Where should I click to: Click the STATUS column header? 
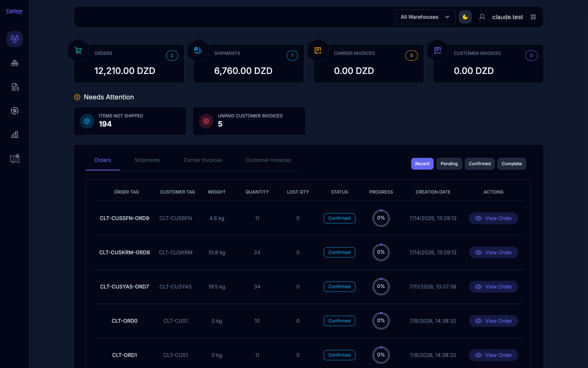[339, 192]
